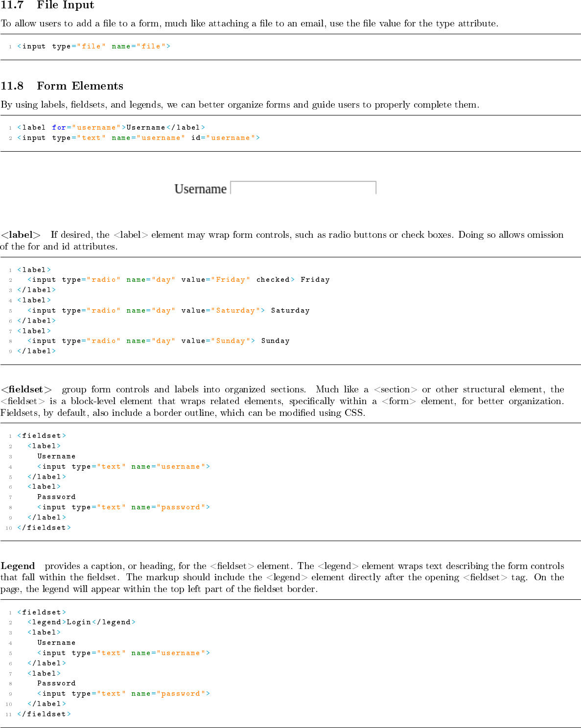Click the text 'which can be modified using CSS'
Viewport: 581px width, 728px height.
point(292,413)
